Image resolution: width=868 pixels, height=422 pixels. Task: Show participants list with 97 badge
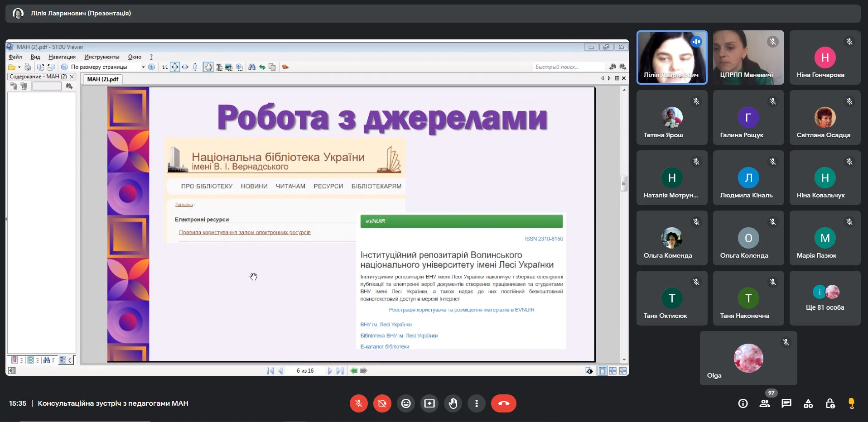pos(765,403)
